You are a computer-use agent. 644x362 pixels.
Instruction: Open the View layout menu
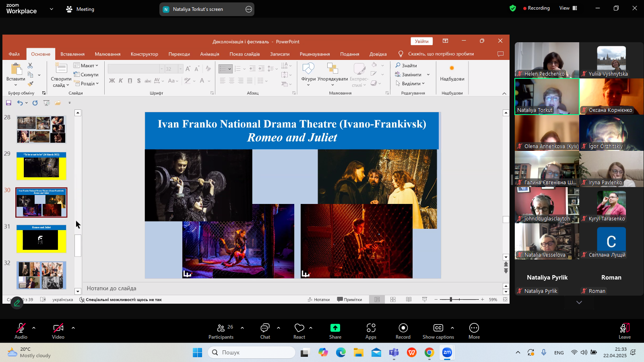click(568, 8)
